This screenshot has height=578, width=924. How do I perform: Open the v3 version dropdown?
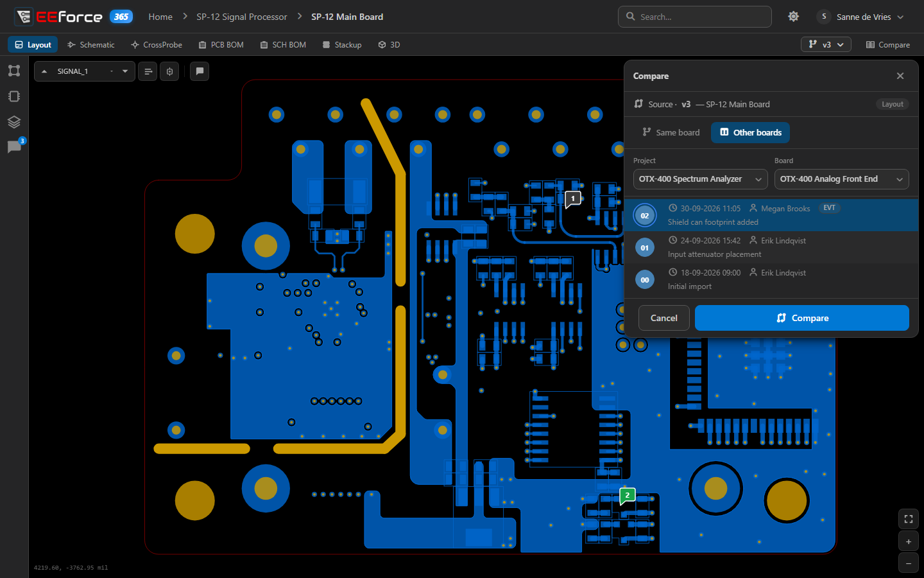click(x=826, y=44)
